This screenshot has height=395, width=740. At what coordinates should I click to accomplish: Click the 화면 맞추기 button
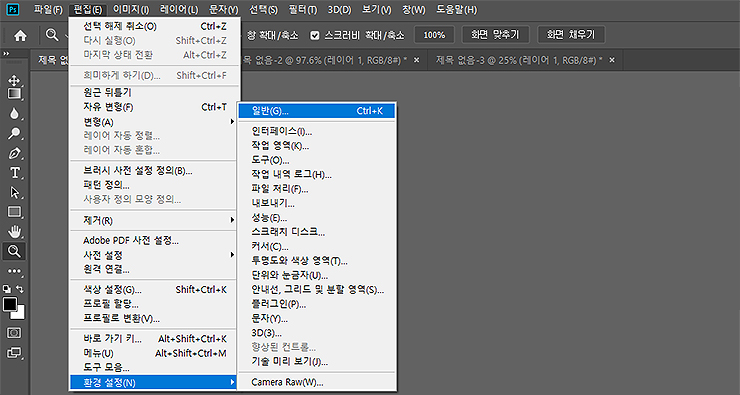[495, 35]
